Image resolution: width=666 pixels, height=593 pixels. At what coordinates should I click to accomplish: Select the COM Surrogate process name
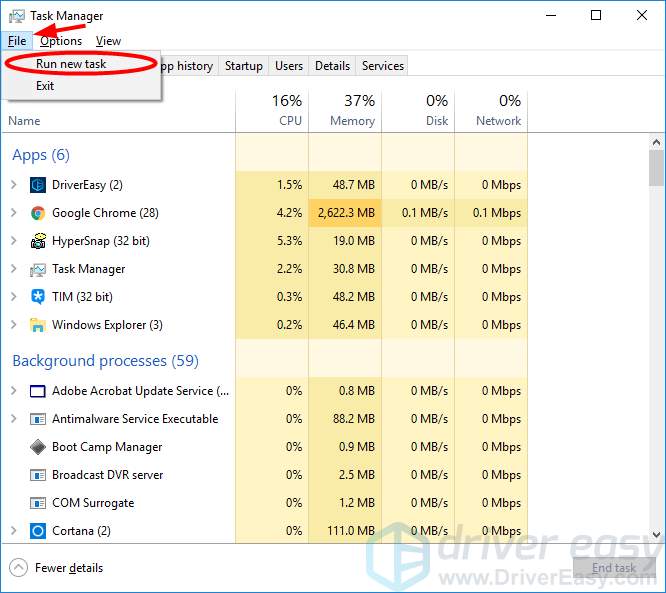click(93, 503)
